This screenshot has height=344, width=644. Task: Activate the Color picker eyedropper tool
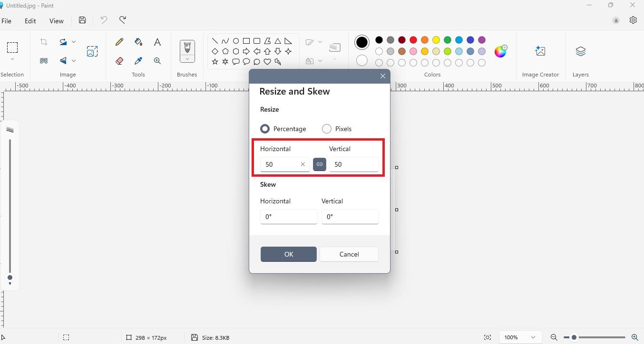pyautogui.click(x=138, y=61)
